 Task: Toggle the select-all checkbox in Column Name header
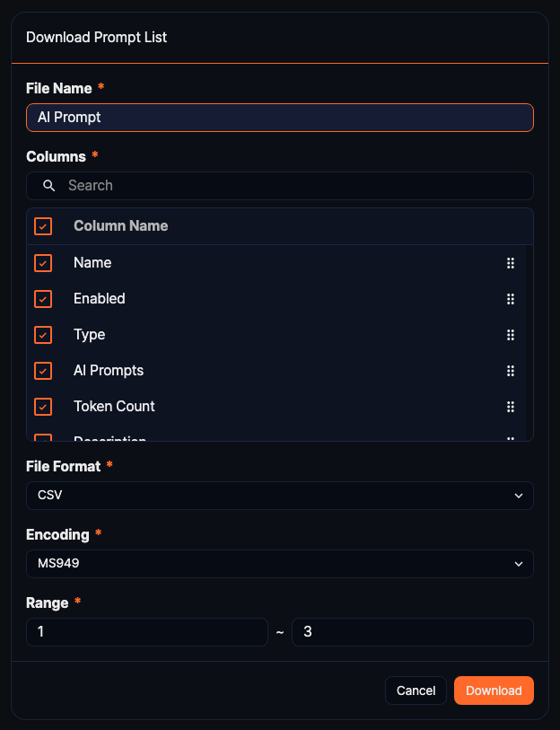(x=42, y=225)
